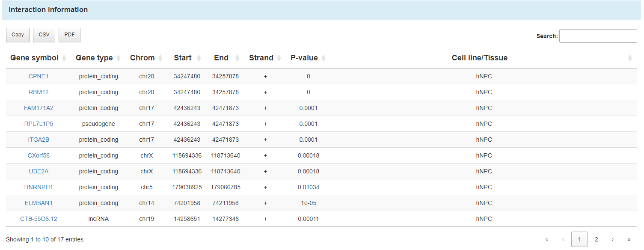Jump to last page with double arrow
This screenshot has width=644, height=250.
click(x=629, y=239)
